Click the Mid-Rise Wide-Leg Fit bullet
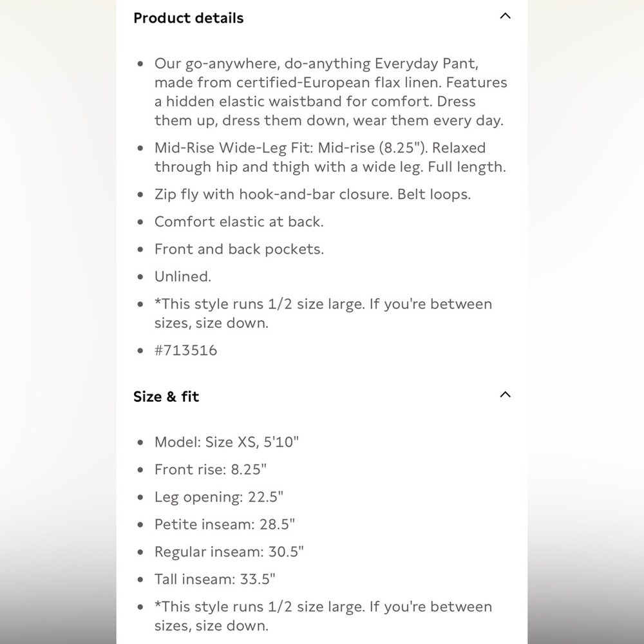The image size is (644, 644). [330, 157]
